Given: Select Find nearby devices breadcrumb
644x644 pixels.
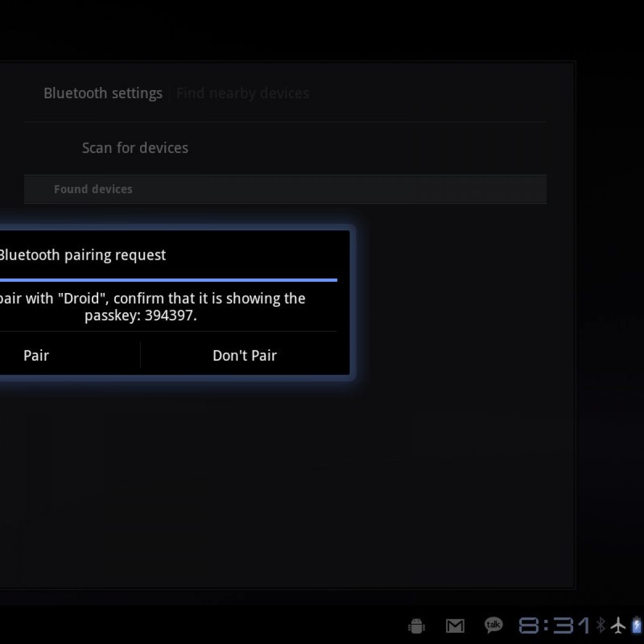Looking at the screenshot, I should click(243, 93).
